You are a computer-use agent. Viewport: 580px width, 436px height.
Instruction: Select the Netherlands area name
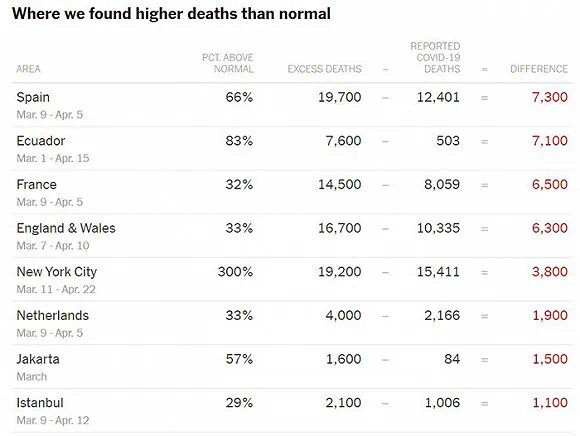pos(53,315)
